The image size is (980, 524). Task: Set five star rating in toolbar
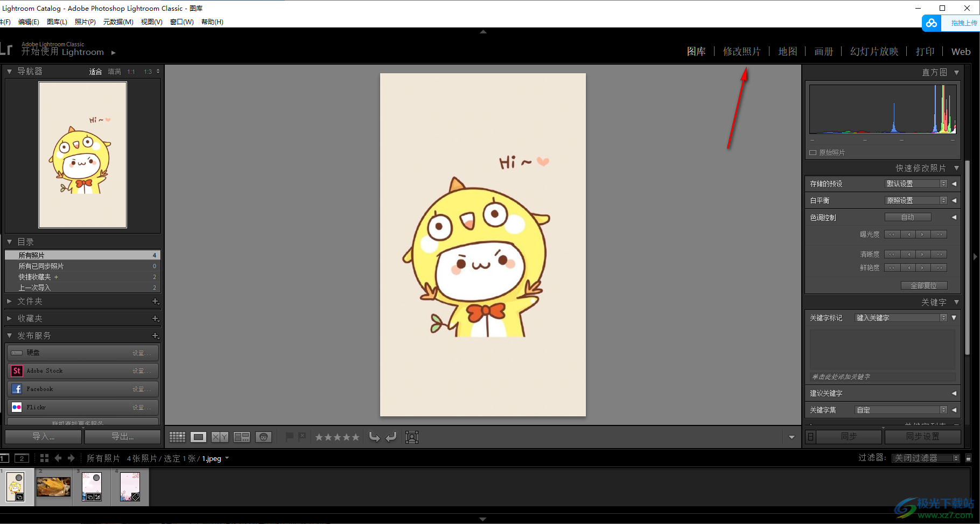(x=355, y=437)
